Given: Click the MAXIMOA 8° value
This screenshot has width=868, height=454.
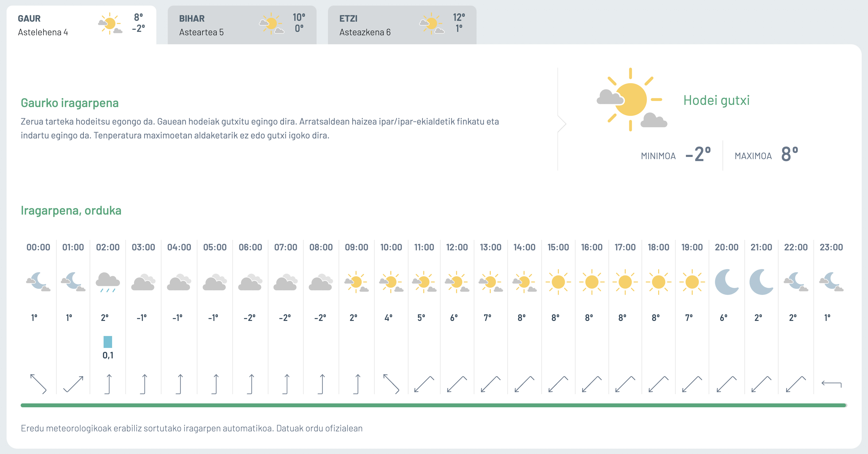Looking at the screenshot, I should (789, 154).
